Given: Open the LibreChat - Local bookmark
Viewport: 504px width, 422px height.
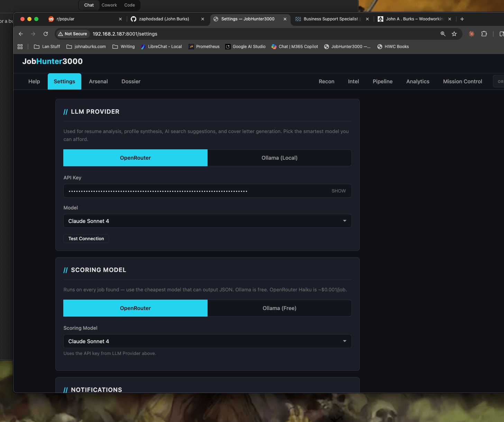Looking at the screenshot, I should 161,47.
